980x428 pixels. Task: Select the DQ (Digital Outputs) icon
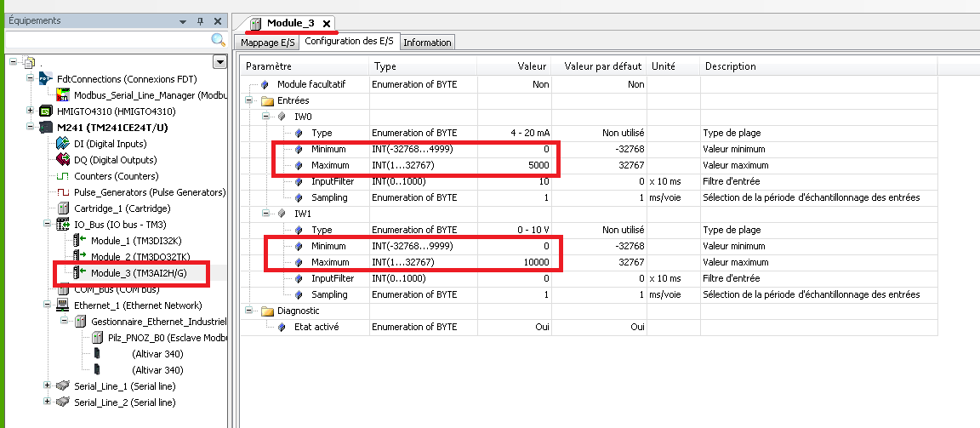click(x=62, y=160)
